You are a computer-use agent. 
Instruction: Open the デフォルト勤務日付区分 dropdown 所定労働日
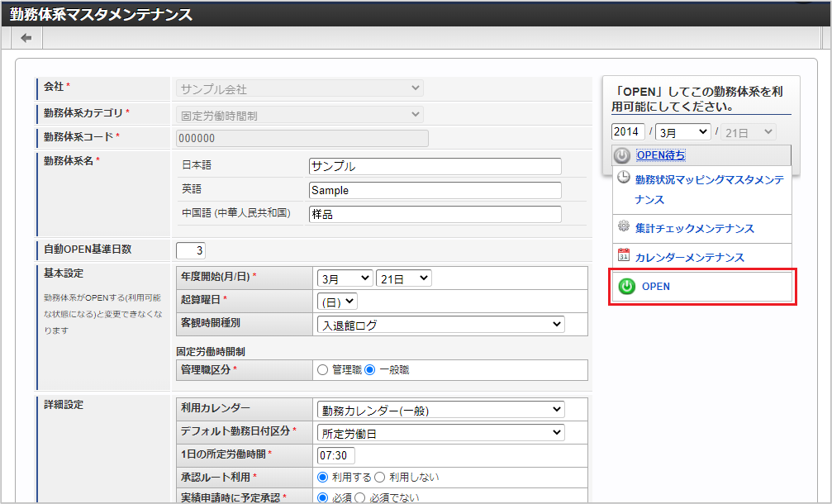[x=441, y=432]
